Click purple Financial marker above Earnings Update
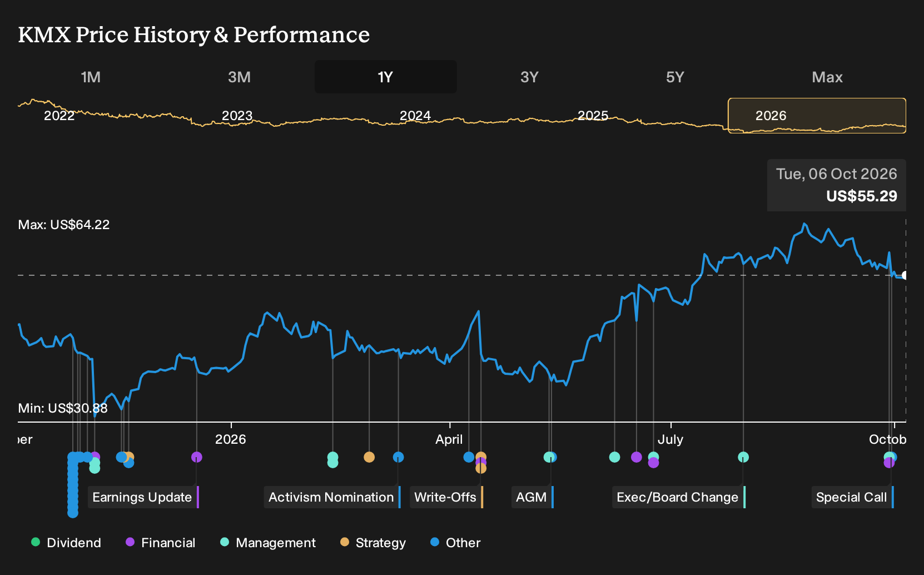Image resolution: width=924 pixels, height=575 pixels. [x=196, y=457]
